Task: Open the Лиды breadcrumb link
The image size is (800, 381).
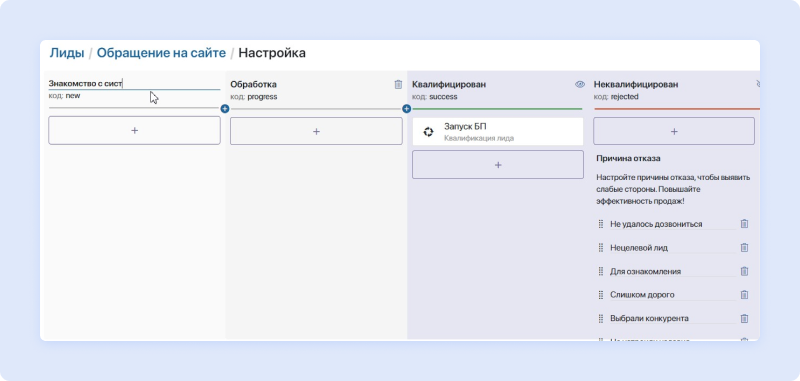Action: point(67,53)
